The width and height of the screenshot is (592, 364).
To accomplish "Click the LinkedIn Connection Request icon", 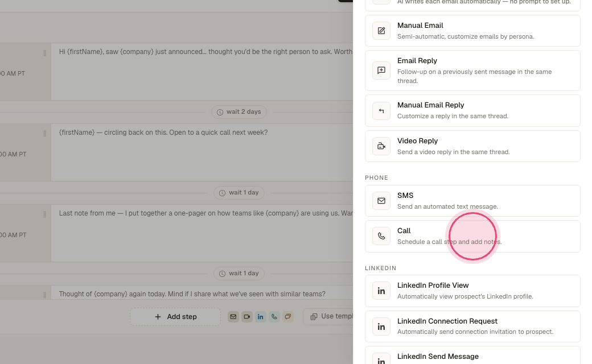I will 381,326.
